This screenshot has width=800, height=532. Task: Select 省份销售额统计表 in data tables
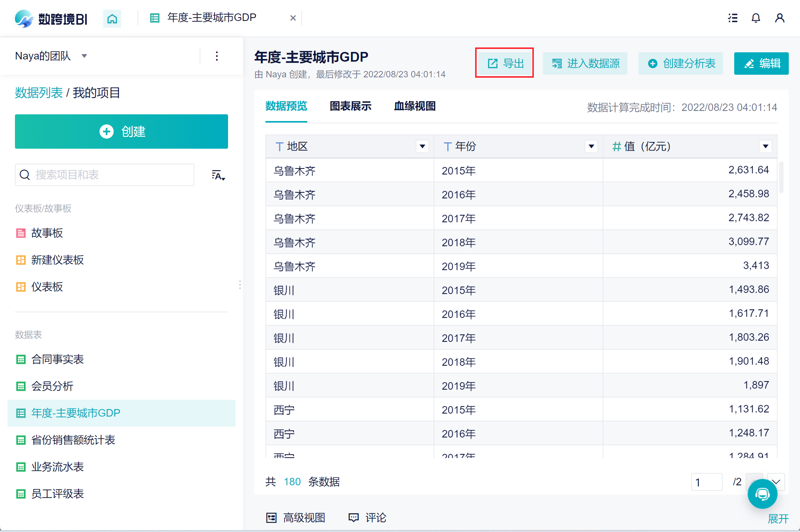coord(73,440)
